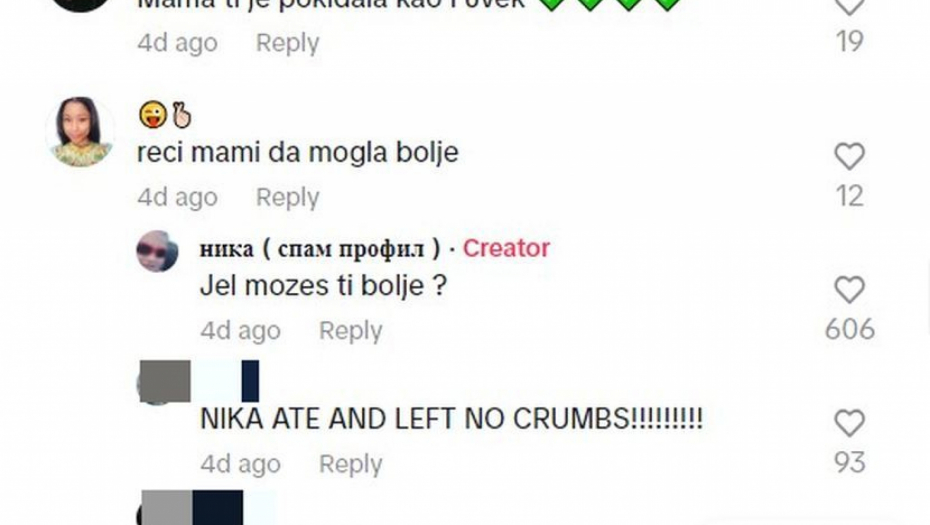Screen dimensions: 930x525
Task: Open the creator's small round avatar
Action: tap(157, 252)
